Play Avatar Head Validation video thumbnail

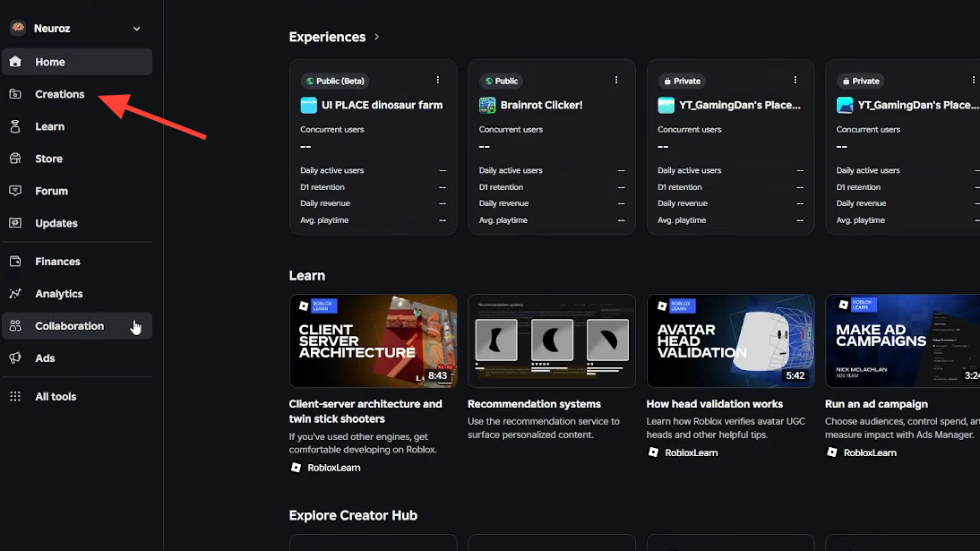731,340
